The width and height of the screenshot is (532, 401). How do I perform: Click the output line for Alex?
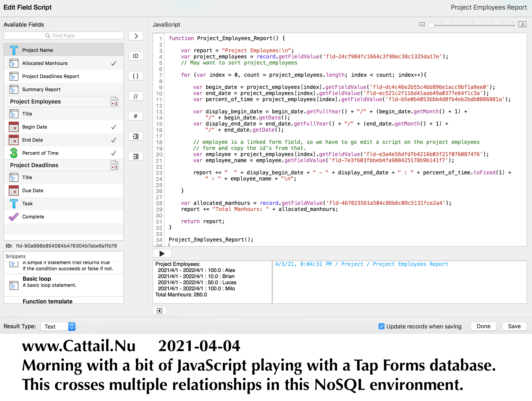pyautogui.click(x=196, y=270)
